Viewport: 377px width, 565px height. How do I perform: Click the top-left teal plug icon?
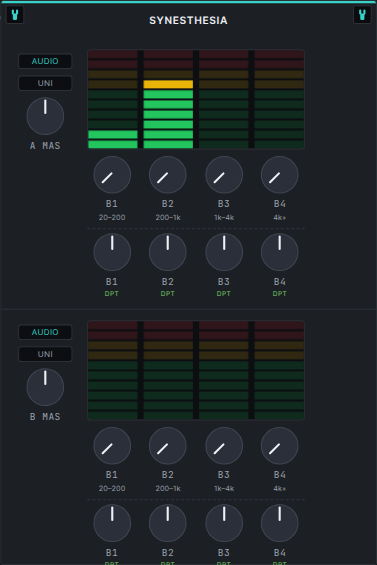15,15
